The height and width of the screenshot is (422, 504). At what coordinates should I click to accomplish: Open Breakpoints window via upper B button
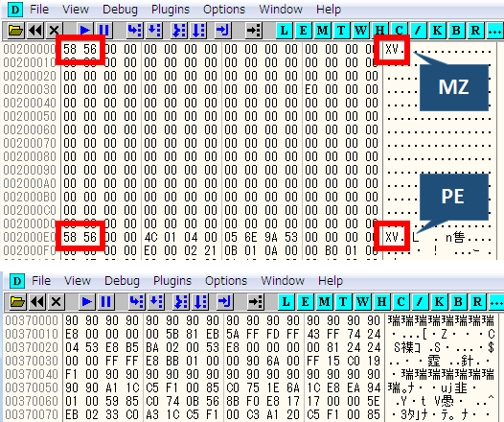coord(456,31)
